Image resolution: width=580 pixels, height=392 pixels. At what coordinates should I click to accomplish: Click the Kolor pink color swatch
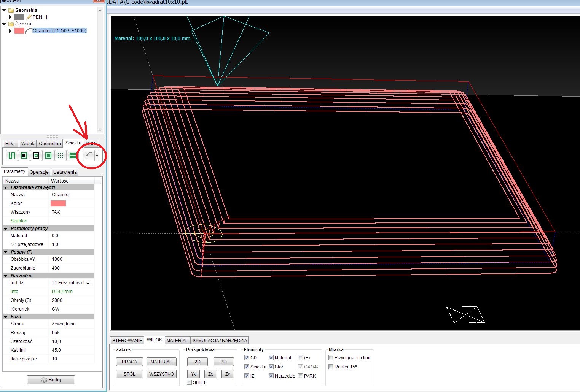pyautogui.click(x=58, y=203)
